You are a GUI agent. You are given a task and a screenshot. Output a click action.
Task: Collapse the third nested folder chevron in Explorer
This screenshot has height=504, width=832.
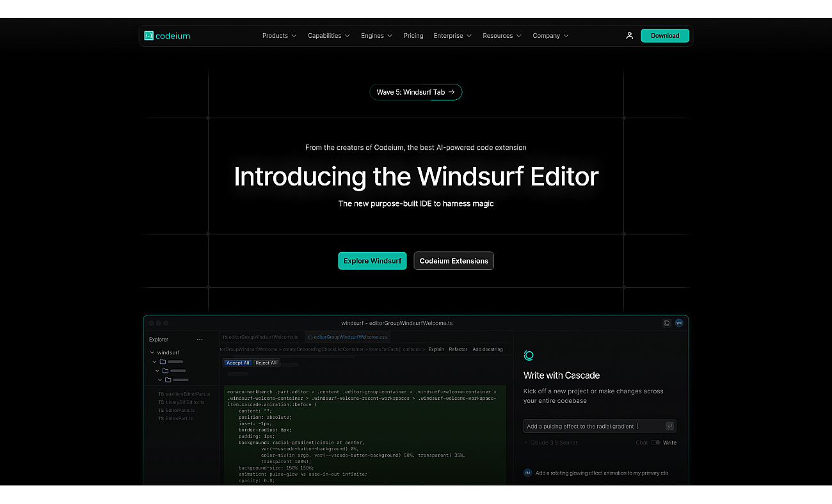160,379
